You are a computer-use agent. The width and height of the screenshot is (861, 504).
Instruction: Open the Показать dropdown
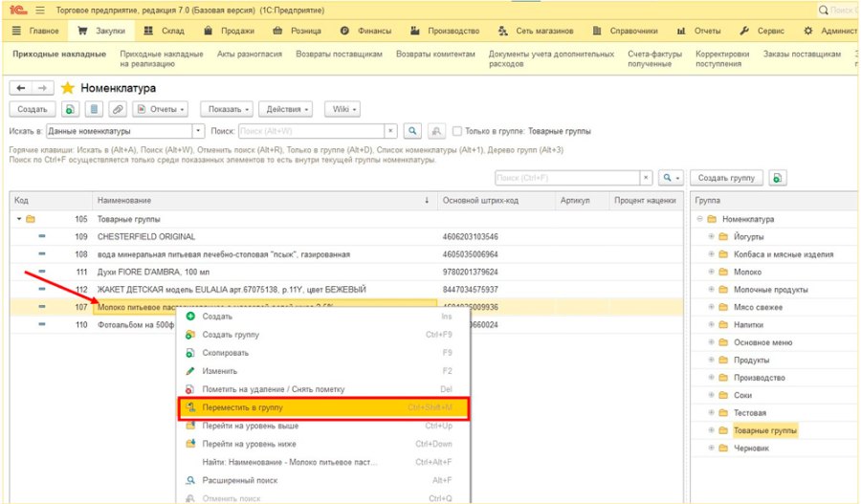point(229,109)
